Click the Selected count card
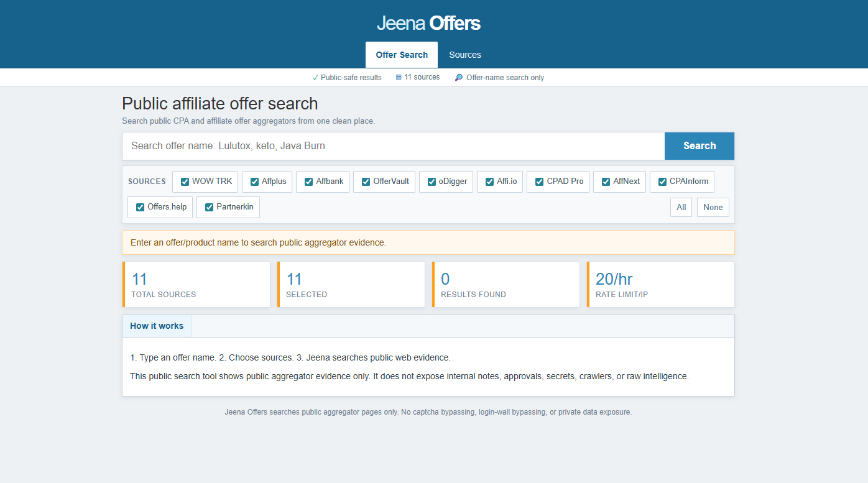This screenshot has width=868, height=483. click(x=351, y=284)
